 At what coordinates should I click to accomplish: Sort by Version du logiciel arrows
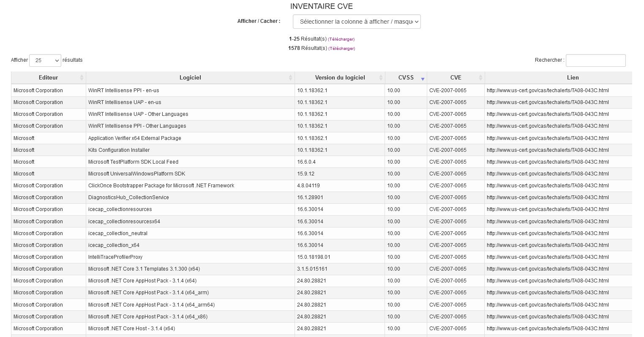381,78
